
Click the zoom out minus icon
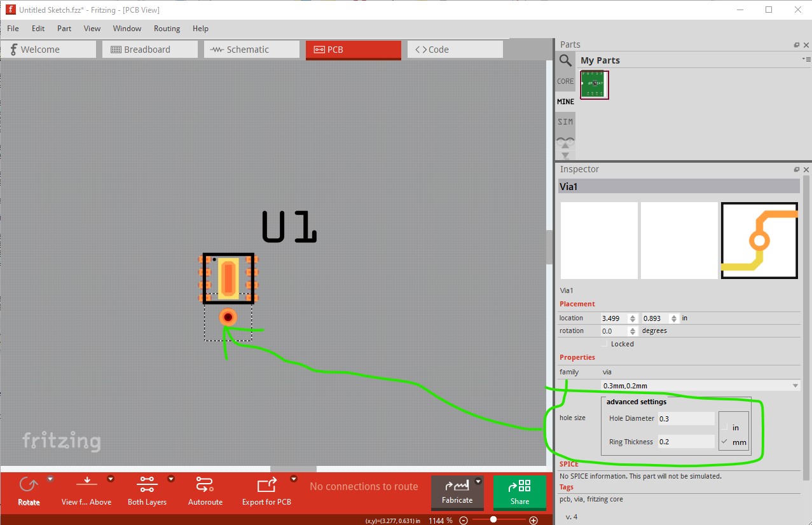(x=464, y=520)
